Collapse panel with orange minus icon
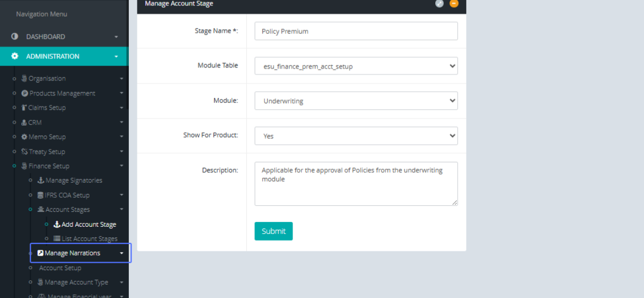Viewport: 644px width, 298px height. pos(454,4)
